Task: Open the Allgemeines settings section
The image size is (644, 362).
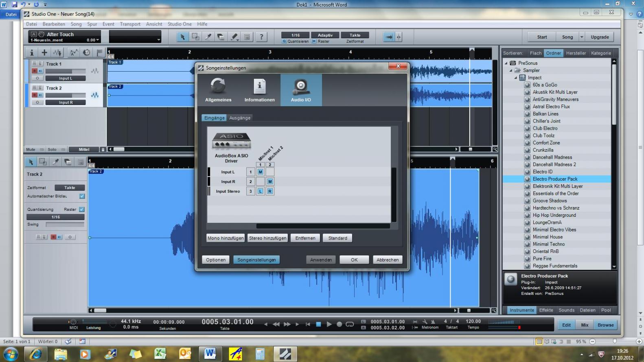Action: (218, 90)
